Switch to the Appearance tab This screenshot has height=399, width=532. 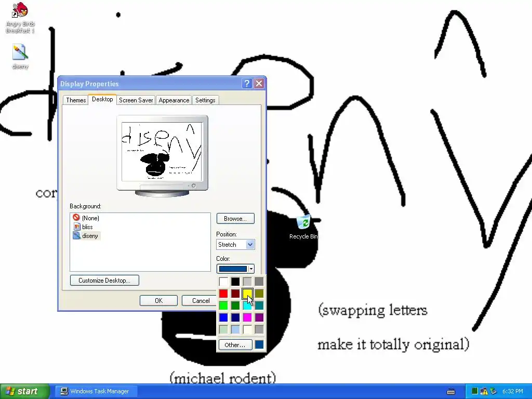tap(174, 100)
